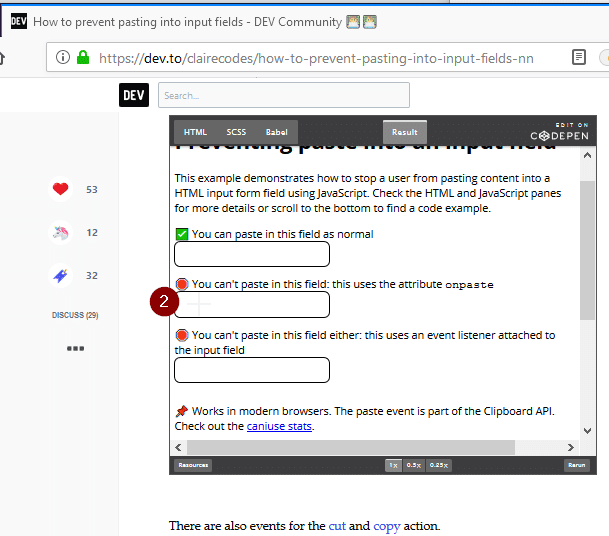
Task: Click the heart reaction icon
Action: [x=61, y=189]
